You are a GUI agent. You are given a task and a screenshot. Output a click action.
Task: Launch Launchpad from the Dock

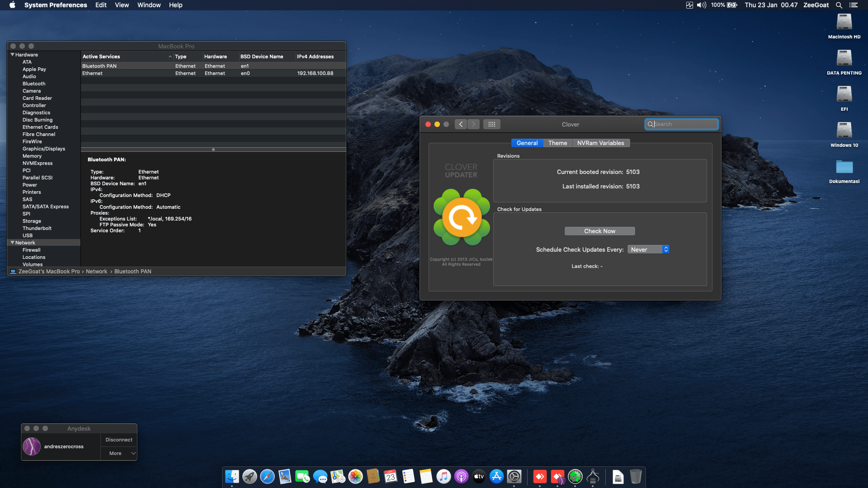pos(250,476)
